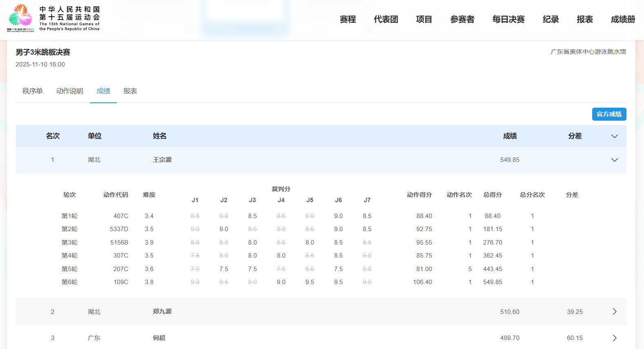Click the 官方成绩 button
This screenshot has width=644, height=349.
(609, 114)
